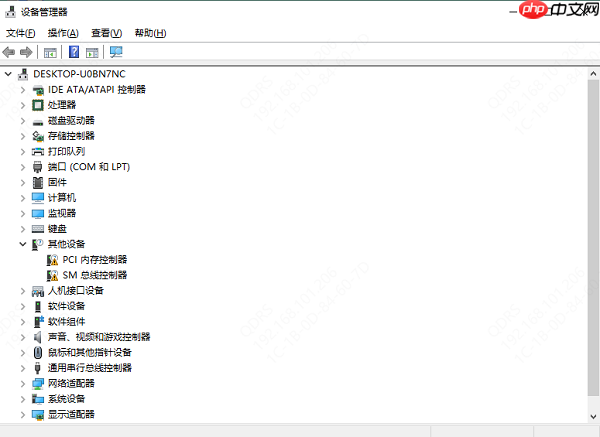Click the 端口 (COM 和 LPT) port icon
Screen dimensions: 600x437
point(38,167)
